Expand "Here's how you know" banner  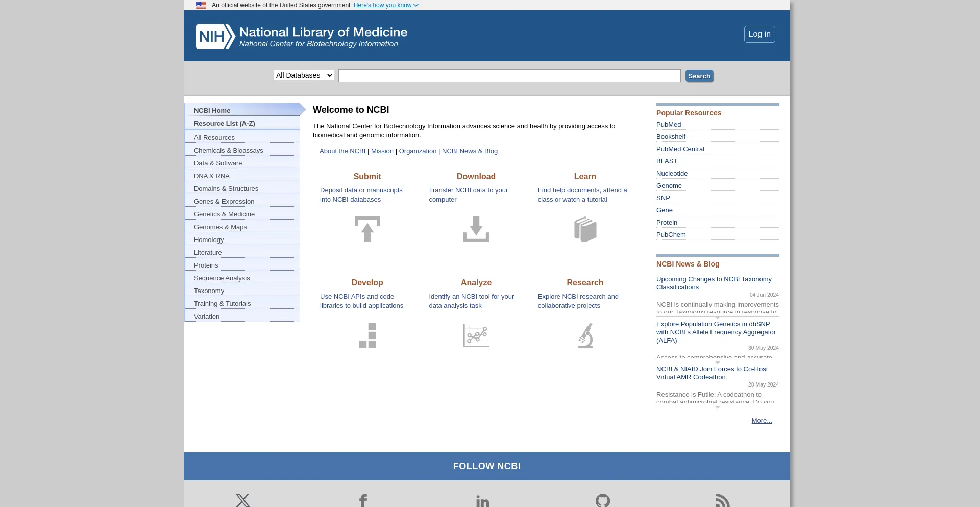[x=386, y=5]
